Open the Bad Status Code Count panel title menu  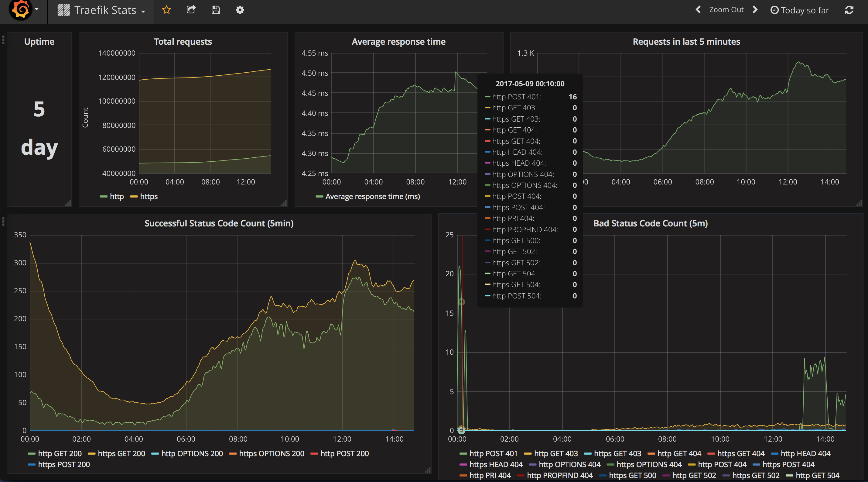pos(650,223)
